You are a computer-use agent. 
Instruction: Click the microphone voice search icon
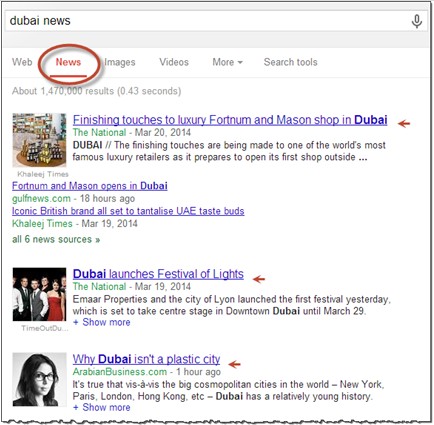tap(416, 21)
